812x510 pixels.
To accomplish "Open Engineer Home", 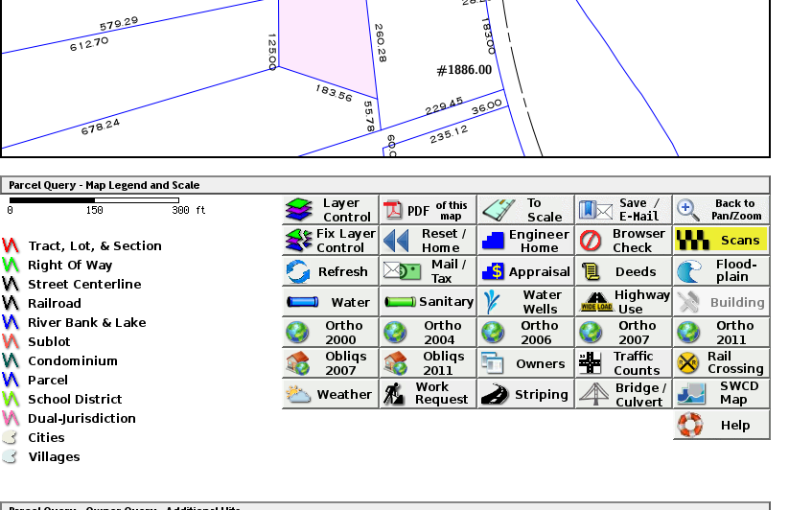I will coord(525,241).
